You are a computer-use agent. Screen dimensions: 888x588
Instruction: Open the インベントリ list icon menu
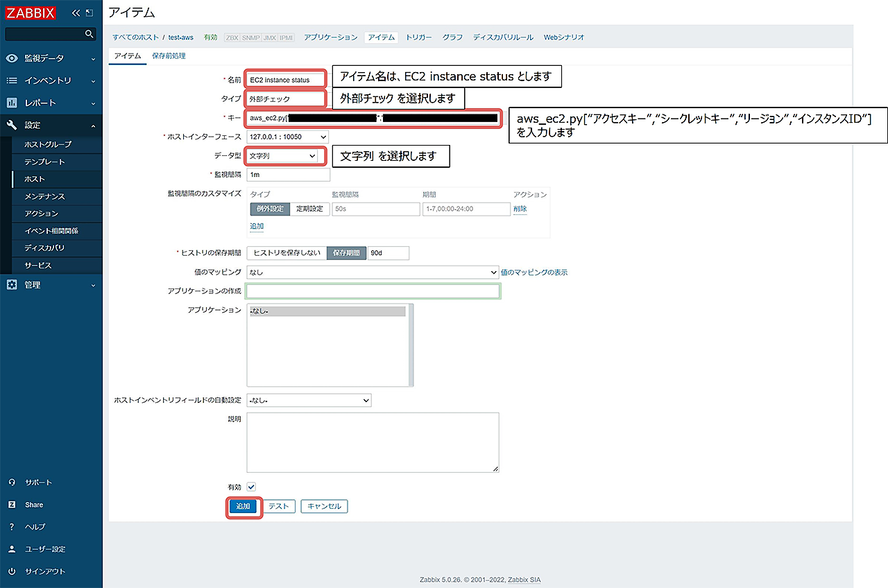click(x=12, y=81)
